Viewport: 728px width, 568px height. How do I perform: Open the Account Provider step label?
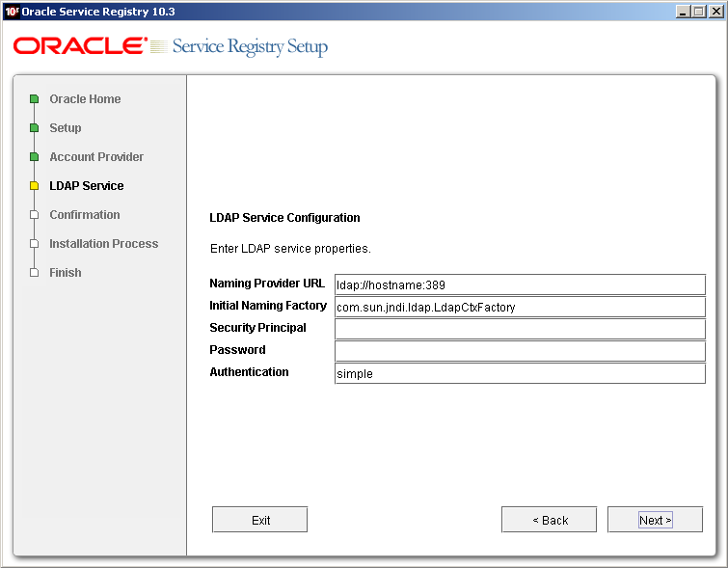click(x=96, y=157)
